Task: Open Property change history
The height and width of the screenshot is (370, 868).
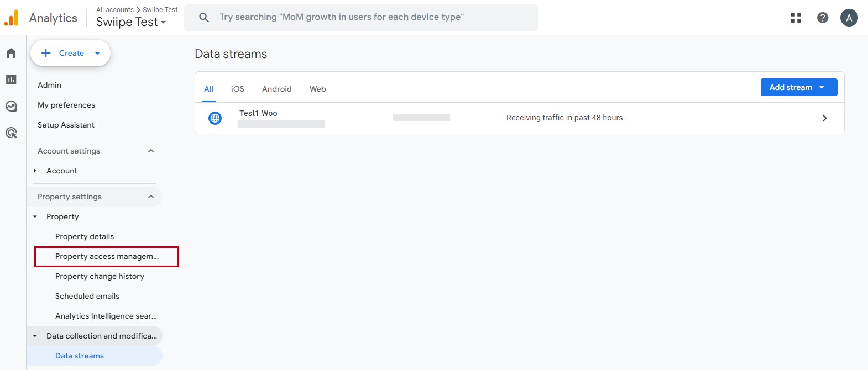Action: point(100,276)
